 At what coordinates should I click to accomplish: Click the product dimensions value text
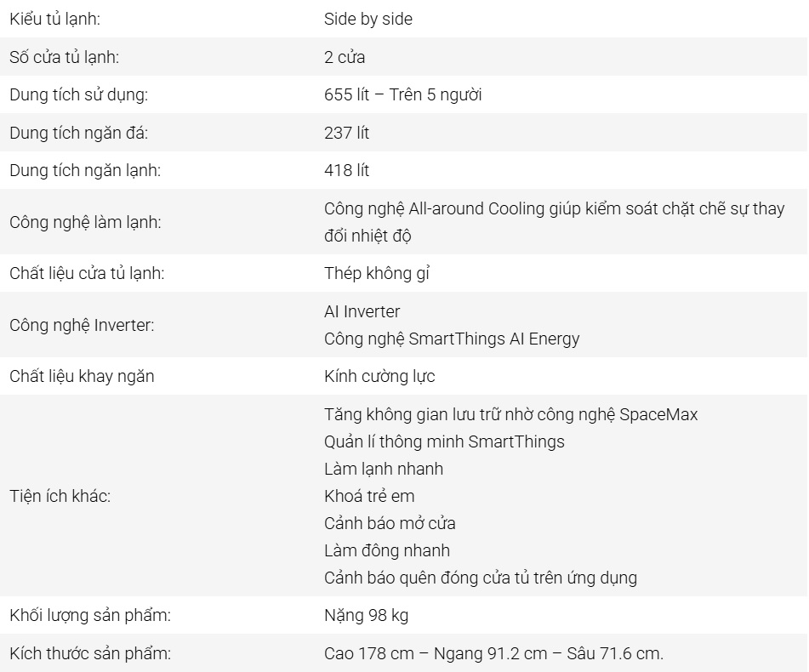pos(493,654)
